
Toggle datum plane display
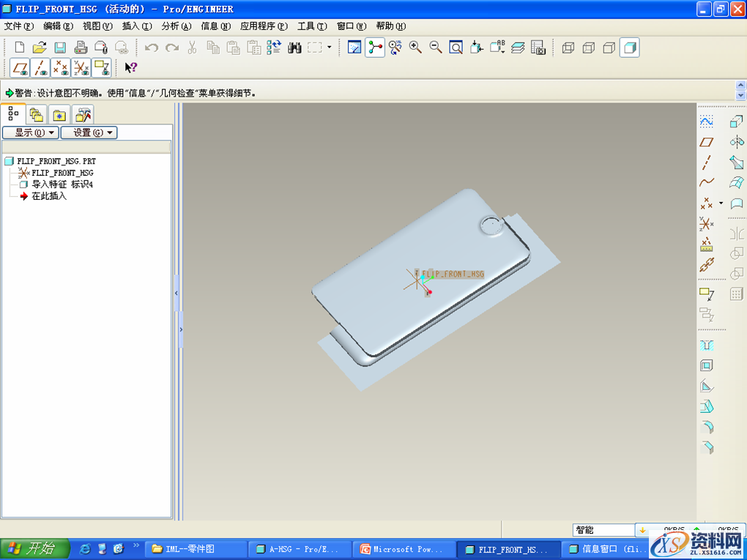click(20, 68)
